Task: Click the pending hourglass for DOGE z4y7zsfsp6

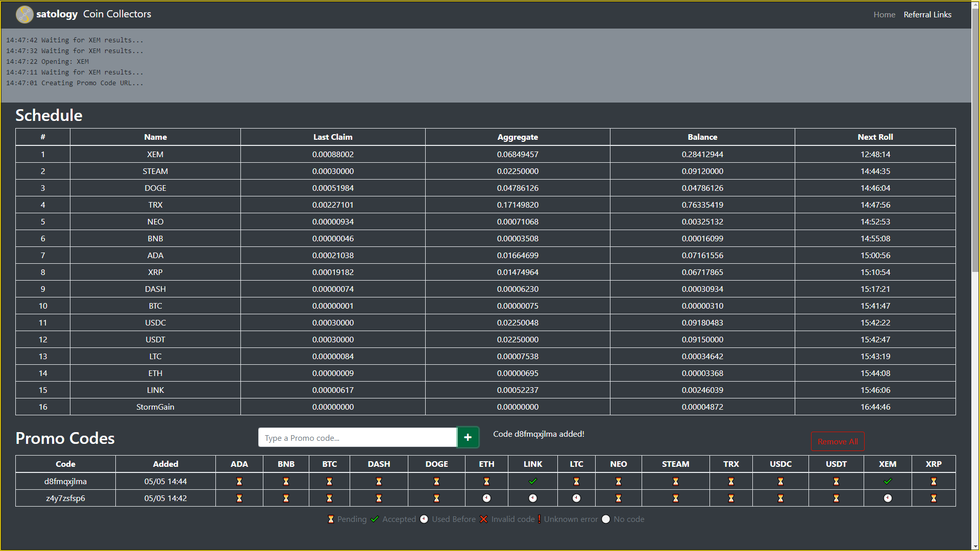Action: (436, 498)
